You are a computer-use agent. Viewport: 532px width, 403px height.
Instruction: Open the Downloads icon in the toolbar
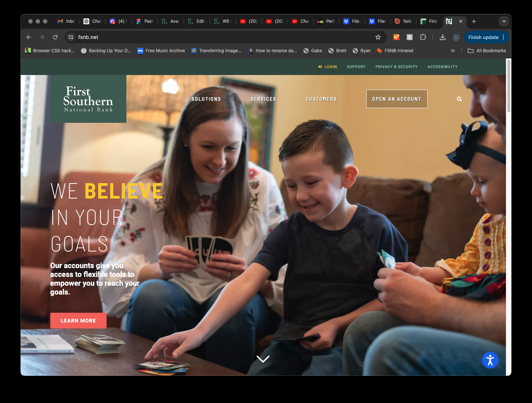[442, 37]
